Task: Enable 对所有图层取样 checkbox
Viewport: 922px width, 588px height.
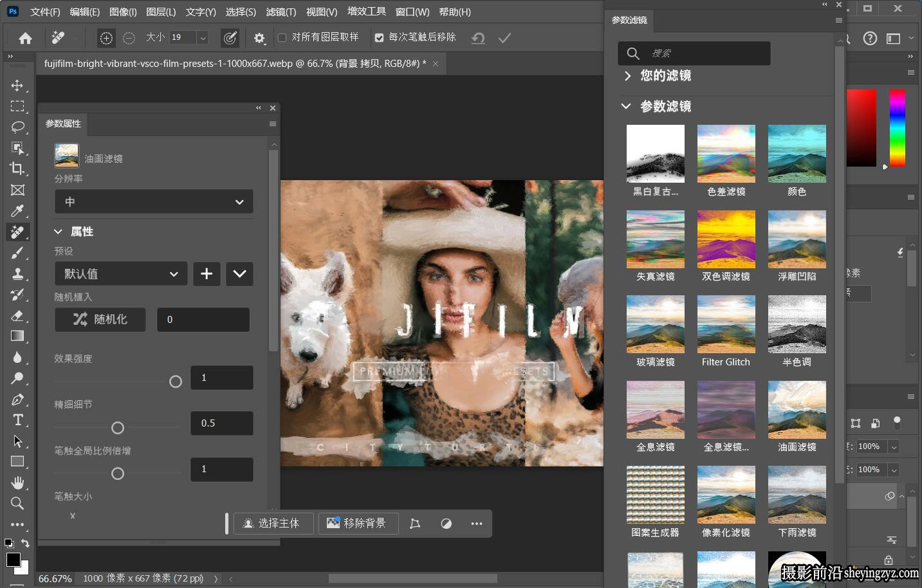Action: [x=282, y=38]
